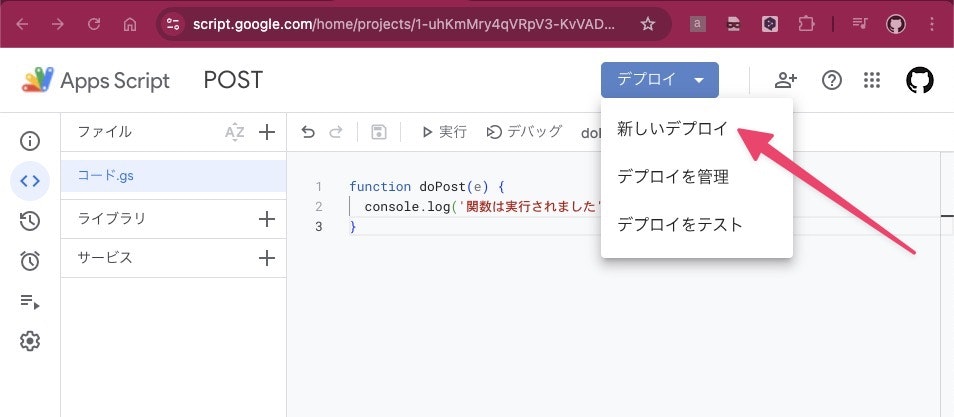Rename the project title POST

(233, 80)
